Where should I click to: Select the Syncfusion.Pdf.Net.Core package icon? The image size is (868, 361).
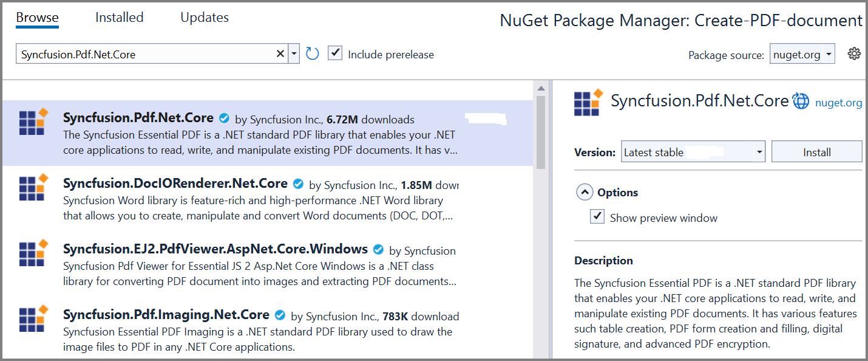pyautogui.click(x=33, y=126)
